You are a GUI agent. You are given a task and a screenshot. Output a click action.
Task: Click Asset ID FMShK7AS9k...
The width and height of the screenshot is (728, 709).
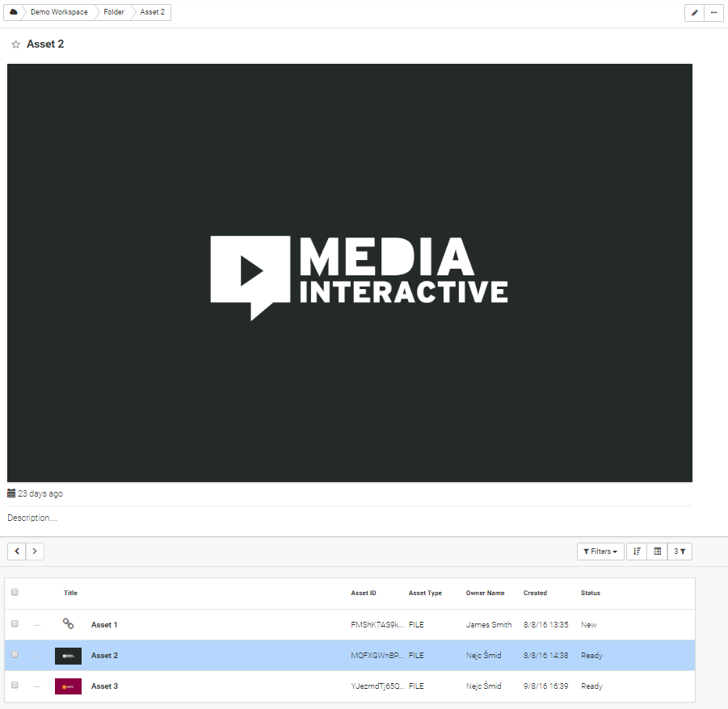(377, 624)
